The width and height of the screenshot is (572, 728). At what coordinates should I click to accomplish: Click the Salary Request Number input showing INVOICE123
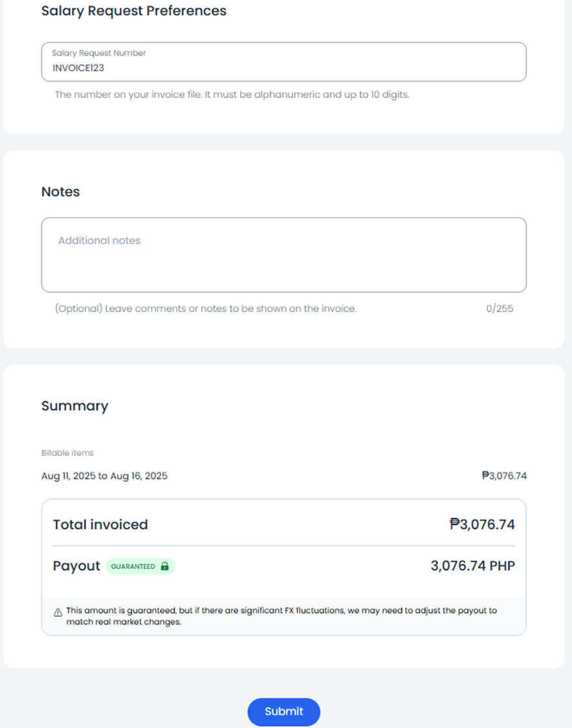pyautogui.click(x=284, y=61)
